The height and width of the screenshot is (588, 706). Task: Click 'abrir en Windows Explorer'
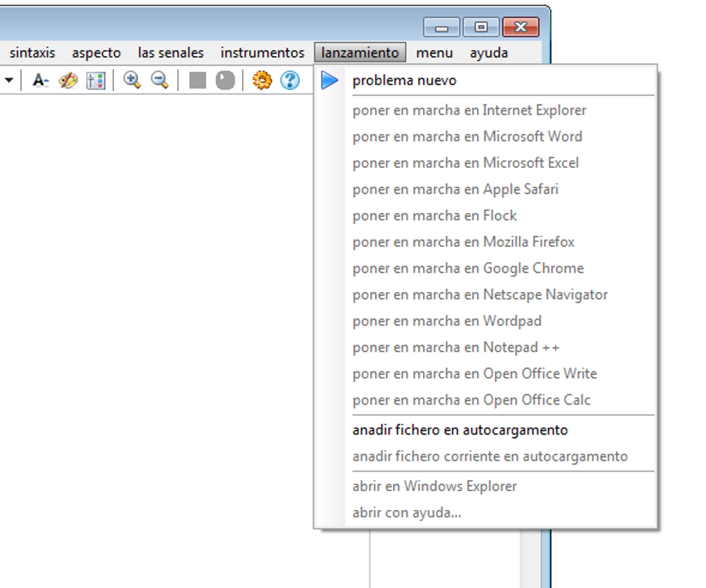coord(434,486)
